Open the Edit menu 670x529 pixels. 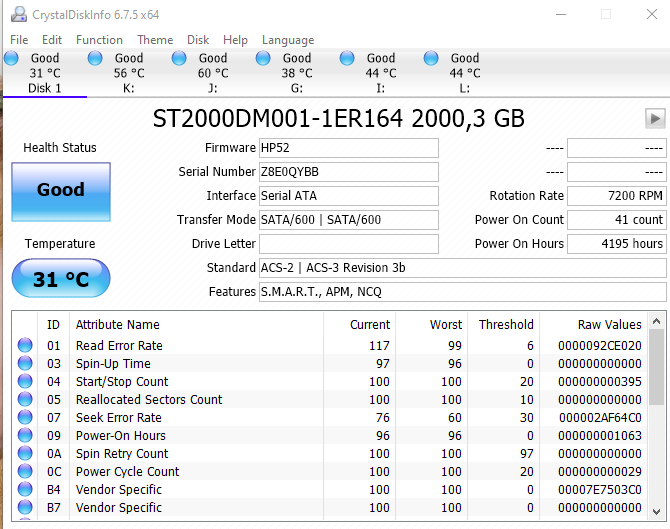52,40
